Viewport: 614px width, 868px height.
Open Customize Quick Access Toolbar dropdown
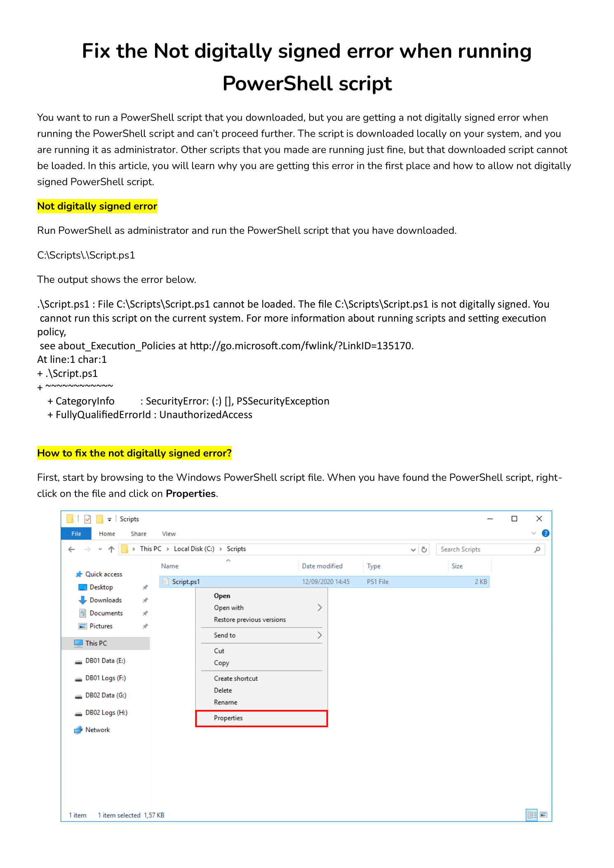(110, 519)
